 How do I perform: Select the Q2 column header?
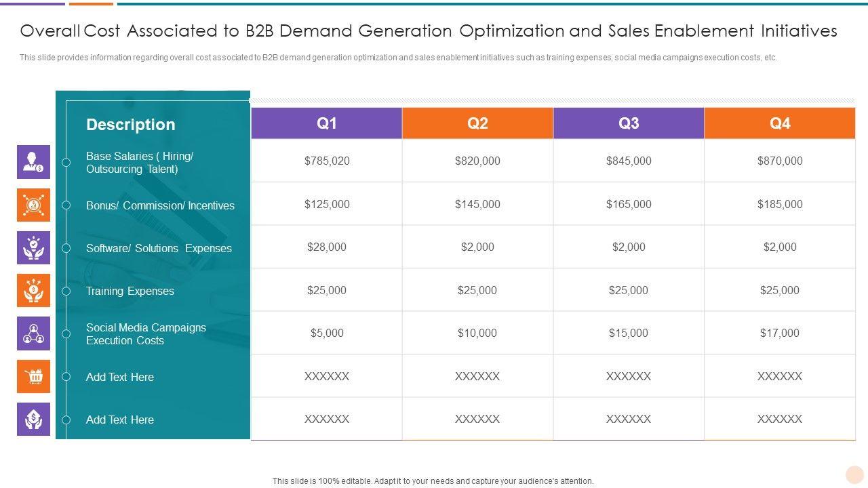(x=478, y=123)
